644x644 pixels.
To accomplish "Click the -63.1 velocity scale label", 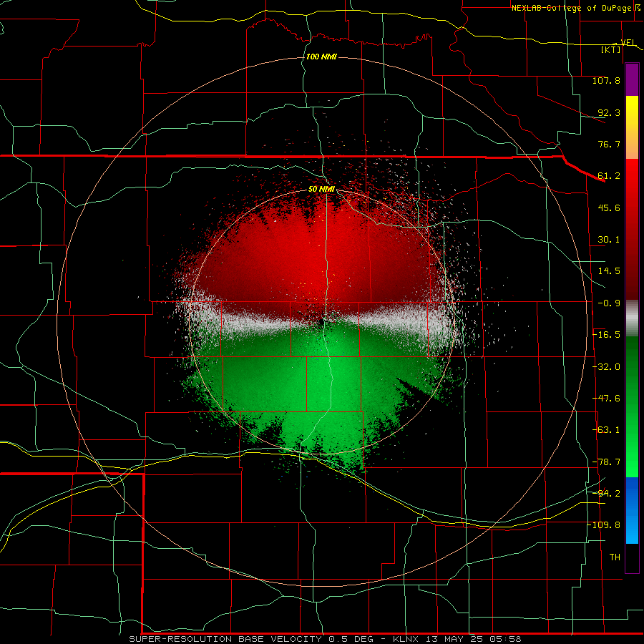I will click(606, 430).
